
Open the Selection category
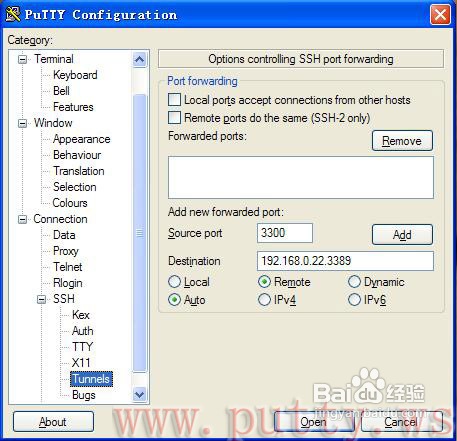coord(75,187)
